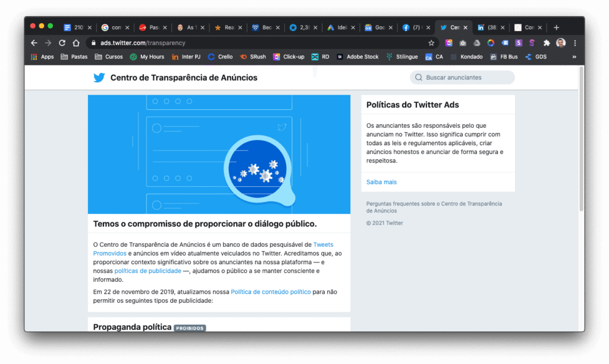Viewport: 609px width, 364px height.
Task: Click the 'Saiba mais' link
Action: (x=381, y=182)
